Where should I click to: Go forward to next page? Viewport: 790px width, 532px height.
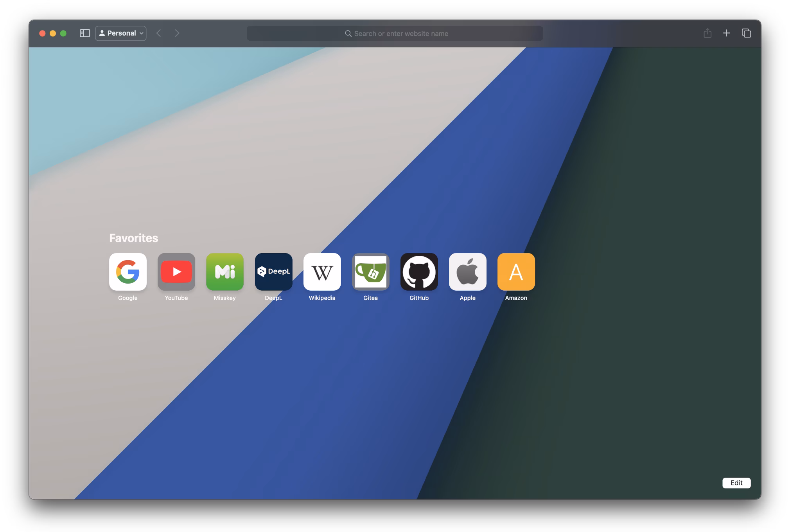click(177, 33)
